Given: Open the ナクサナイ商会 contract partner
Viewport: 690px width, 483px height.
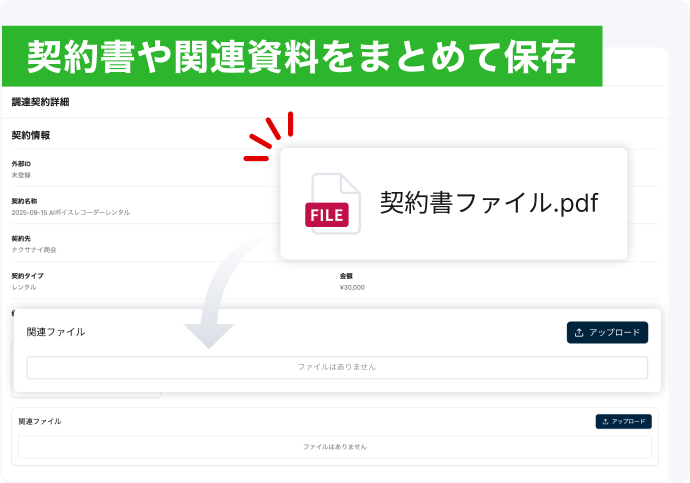Looking at the screenshot, I should point(34,249).
